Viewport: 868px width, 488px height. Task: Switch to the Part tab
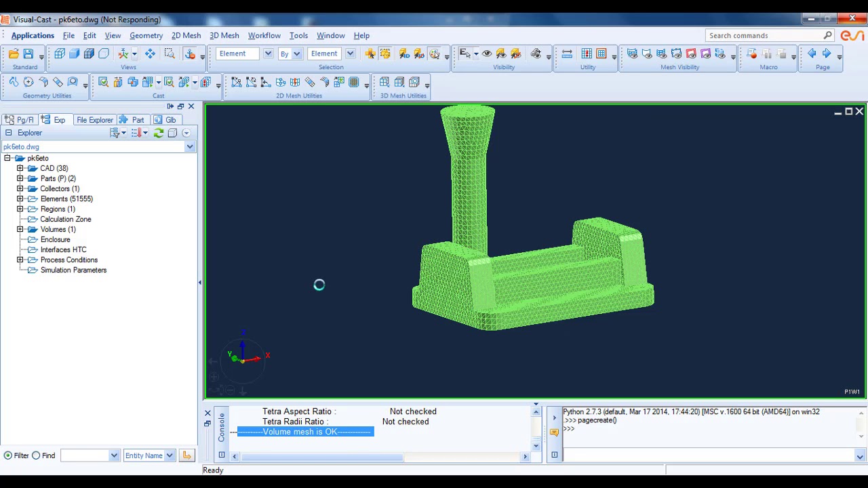tap(132, 120)
